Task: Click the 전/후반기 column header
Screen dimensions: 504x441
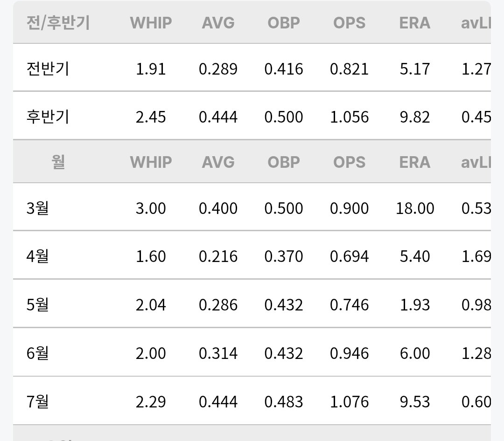Action: tap(58, 23)
